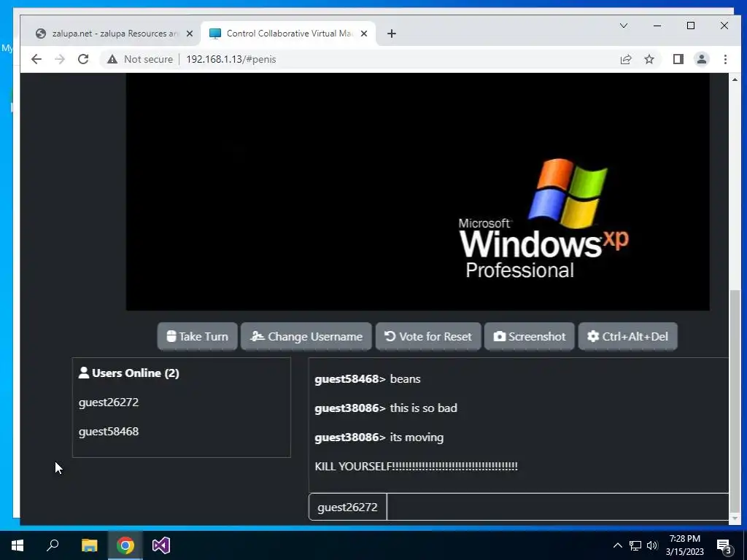
Task: Close the Control Collaborative Virtual Machine tab
Action: [x=364, y=34]
